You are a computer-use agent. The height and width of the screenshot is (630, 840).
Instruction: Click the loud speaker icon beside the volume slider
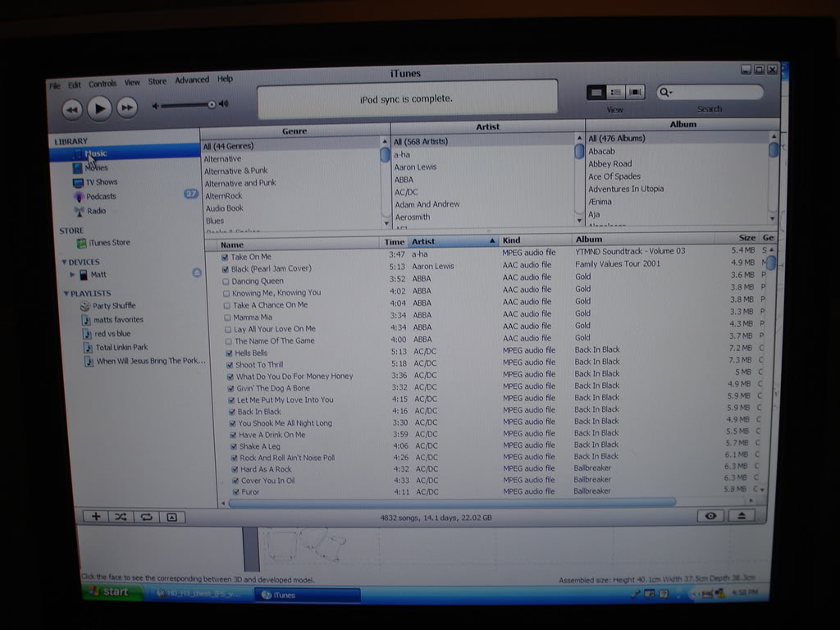point(224,103)
